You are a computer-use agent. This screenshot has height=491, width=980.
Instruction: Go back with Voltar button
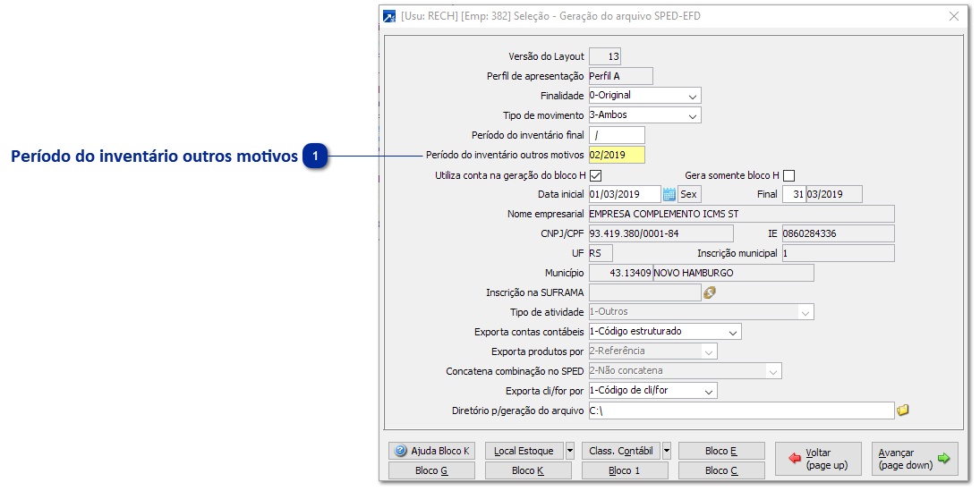(818, 459)
